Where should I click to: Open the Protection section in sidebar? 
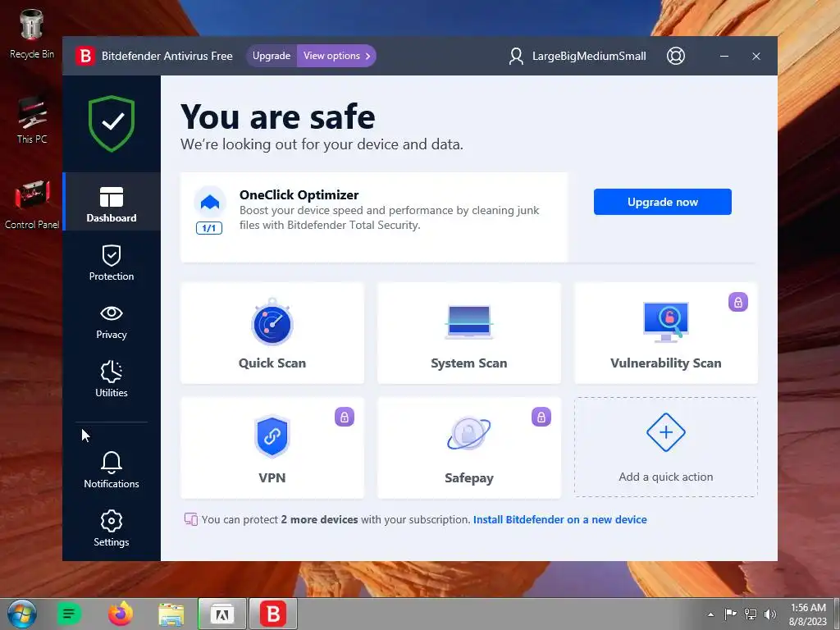click(112, 263)
